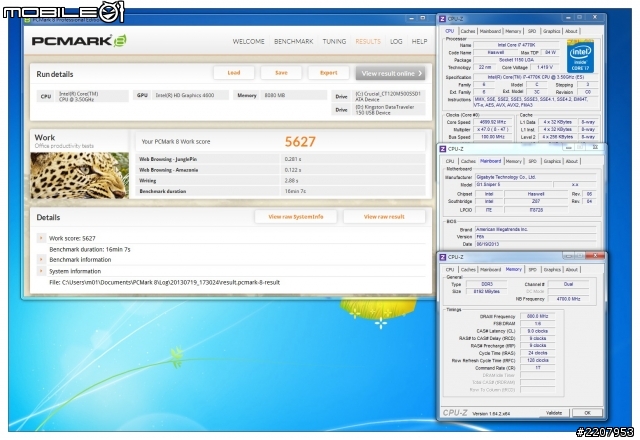
Task: Click the 5627 Work score value
Action: pyautogui.click(x=300, y=142)
